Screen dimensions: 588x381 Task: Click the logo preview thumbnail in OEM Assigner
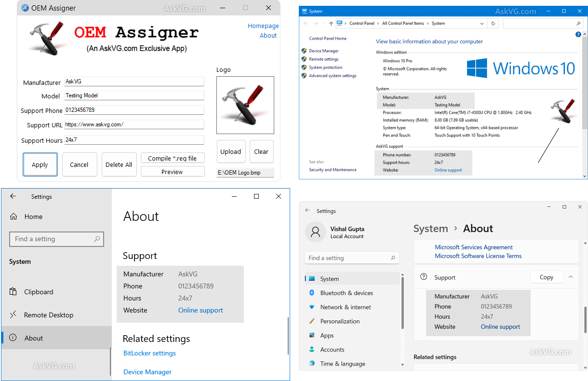click(x=245, y=105)
